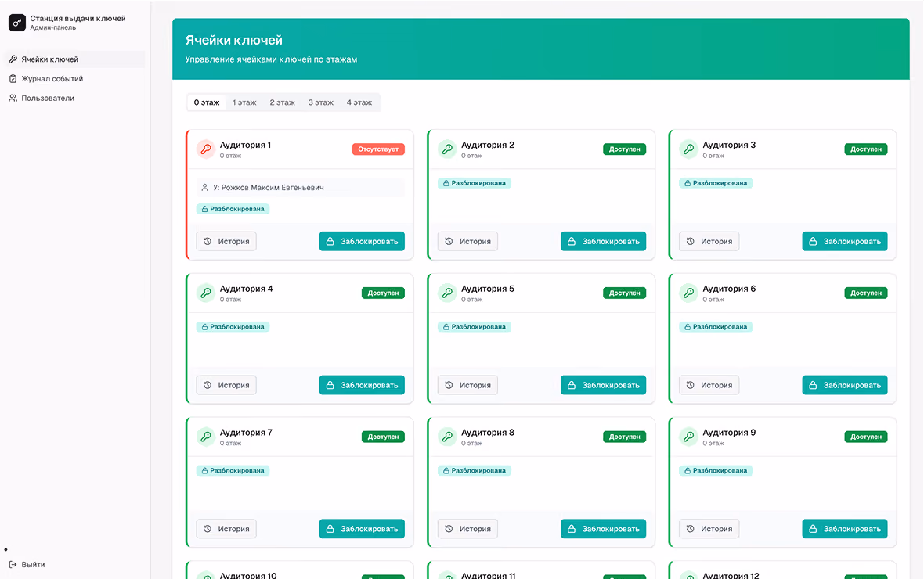Click the clipboard icon next to Журнал событий
The image size is (924, 579).
(x=13, y=79)
